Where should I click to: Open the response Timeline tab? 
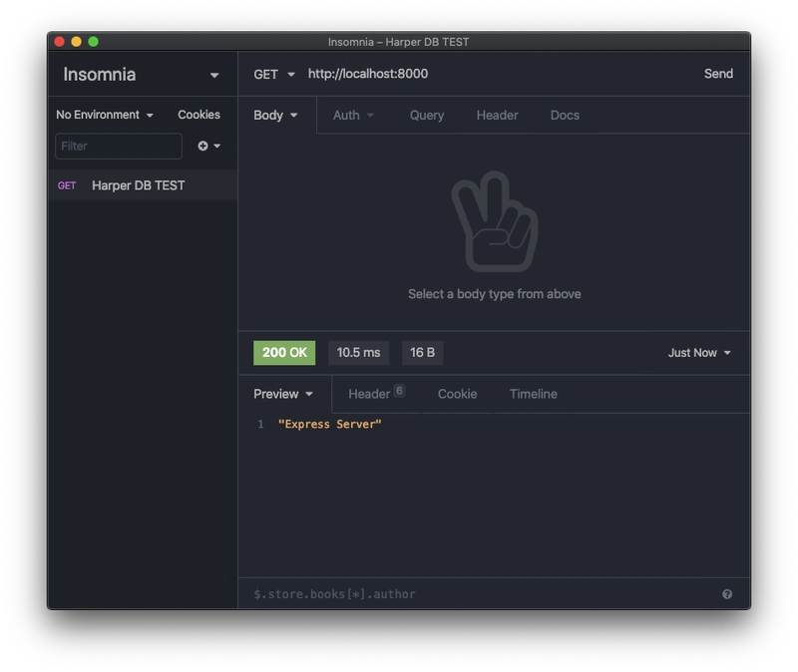click(533, 394)
